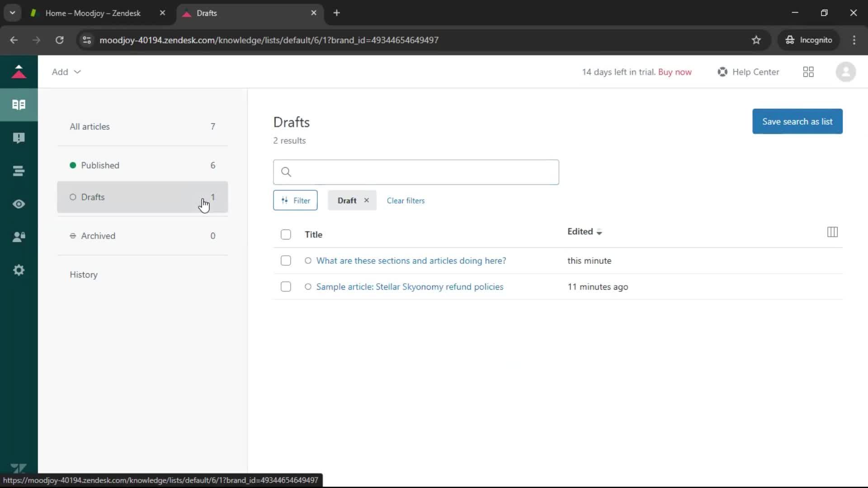Open the Community moderation icon in sidebar
This screenshot has height=488, width=868.
[x=19, y=138]
